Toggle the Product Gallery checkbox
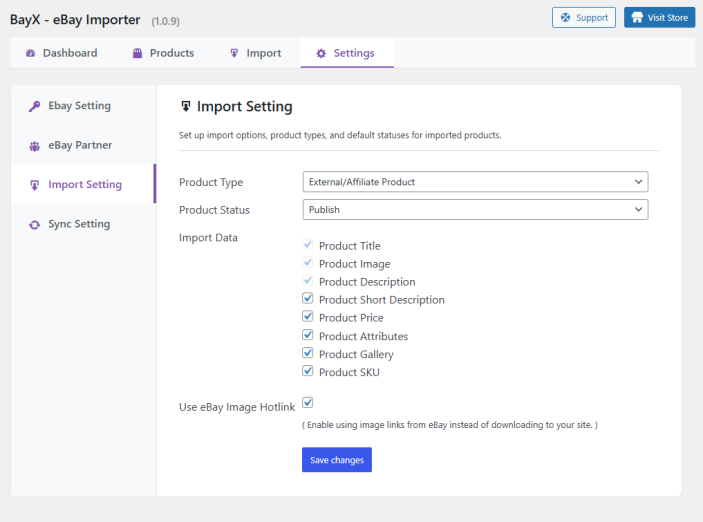The image size is (703, 522). 308,353
